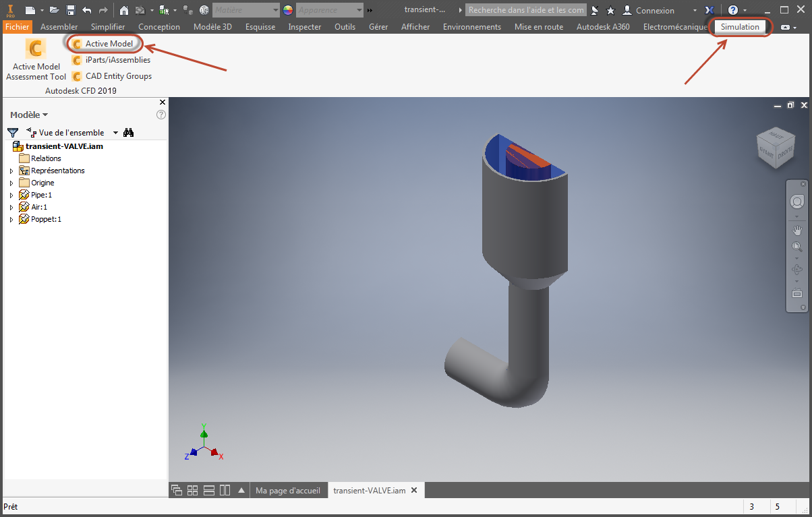The width and height of the screenshot is (812, 517).
Task: Switch to the Outils ribbon tab
Action: (x=345, y=27)
